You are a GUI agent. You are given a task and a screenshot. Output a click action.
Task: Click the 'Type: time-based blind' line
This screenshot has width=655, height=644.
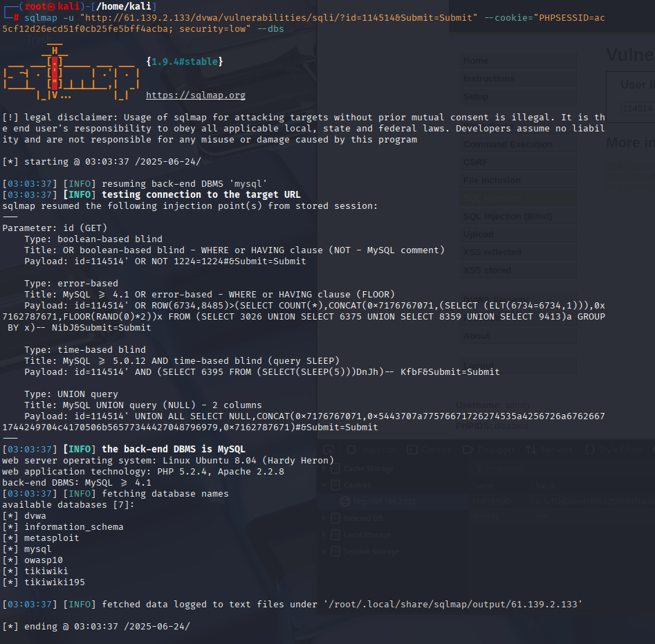click(x=85, y=349)
